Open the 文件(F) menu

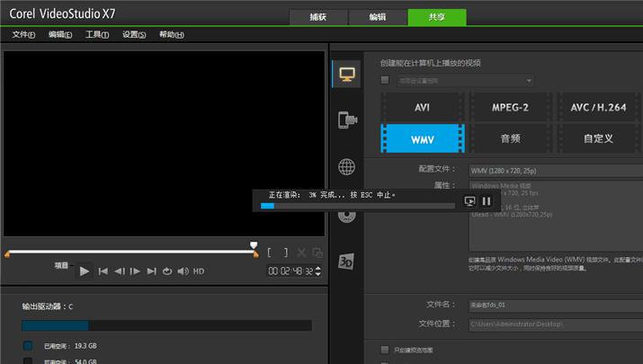23,35
